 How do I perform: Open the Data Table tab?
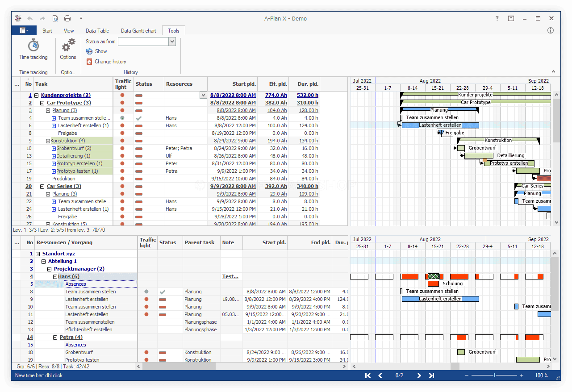[x=97, y=31]
